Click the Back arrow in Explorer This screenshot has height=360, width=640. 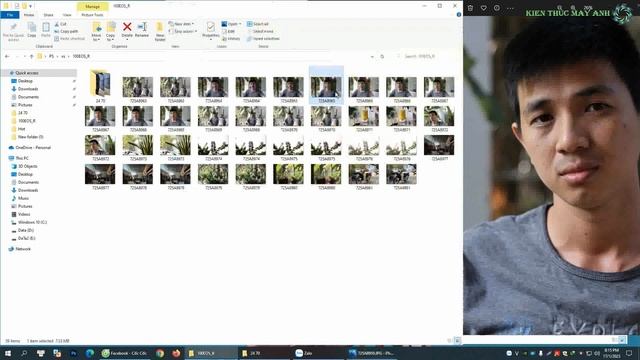[7, 56]
